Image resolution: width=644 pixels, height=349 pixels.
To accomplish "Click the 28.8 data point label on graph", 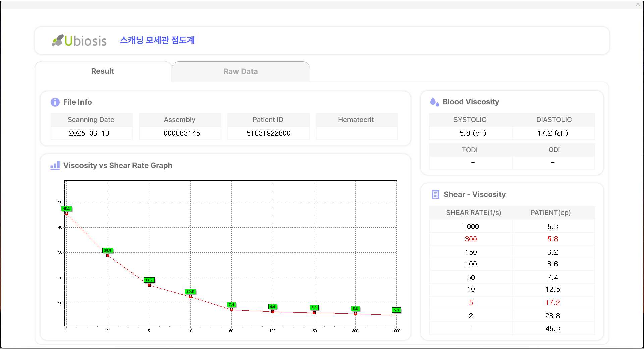I will pos(108,250).
